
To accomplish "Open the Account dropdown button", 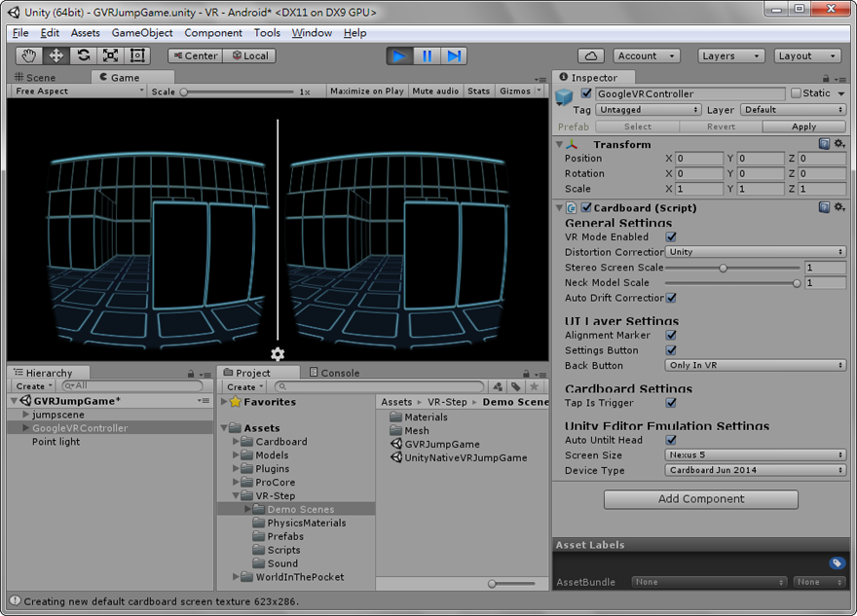I will point(647,55).
